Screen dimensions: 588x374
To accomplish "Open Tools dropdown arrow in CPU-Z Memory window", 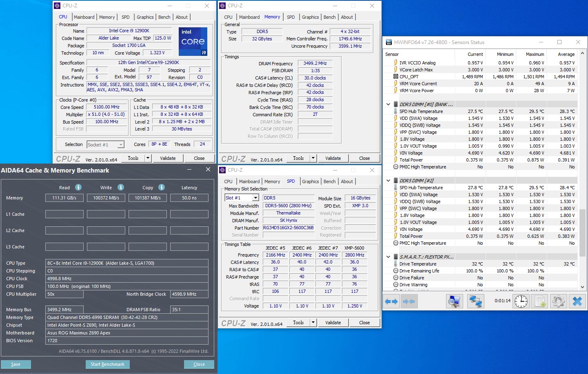I will (x=313, y=158).
